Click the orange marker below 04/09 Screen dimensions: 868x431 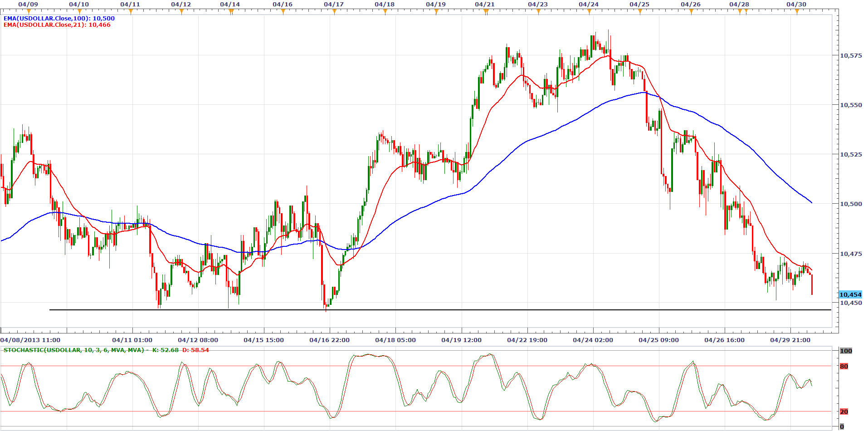28,12
